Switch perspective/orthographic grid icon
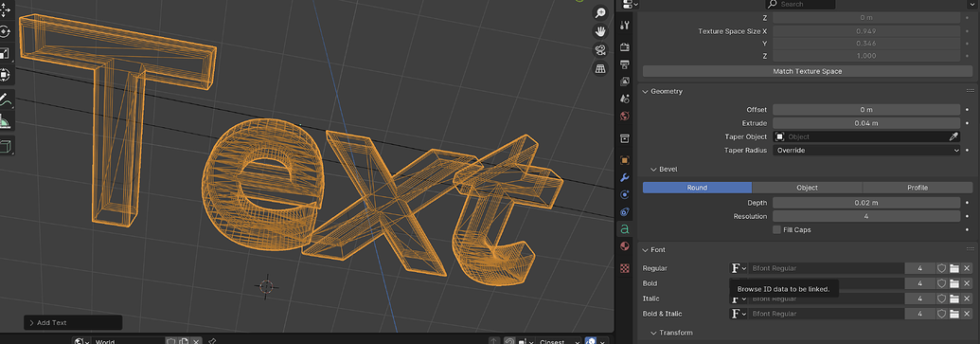 [x=600, y=68]
